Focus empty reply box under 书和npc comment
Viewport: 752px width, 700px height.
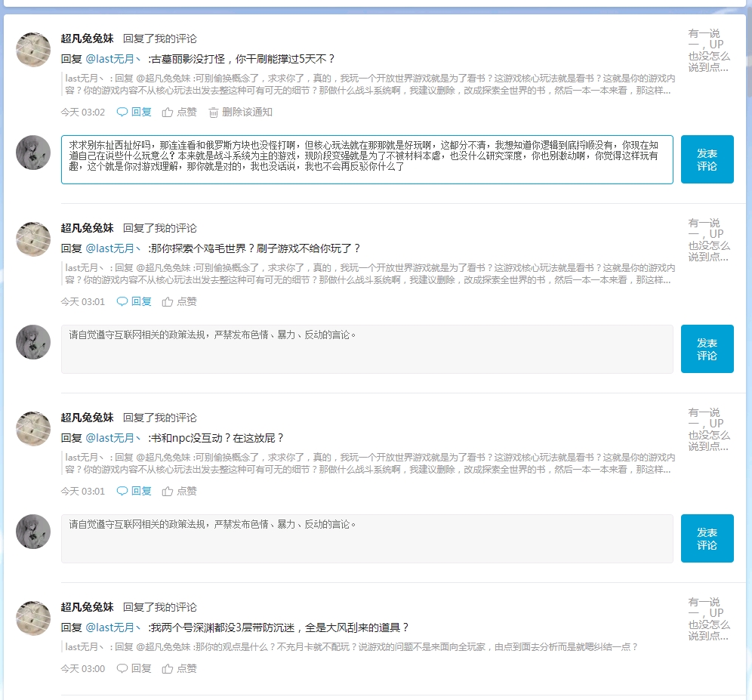tap(367, 538)
